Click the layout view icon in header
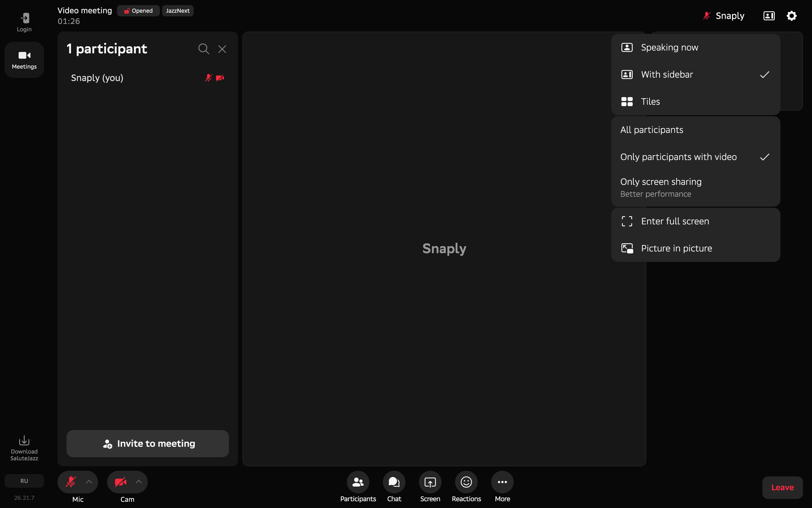This screenshot has width=812, height=508. 769,16
